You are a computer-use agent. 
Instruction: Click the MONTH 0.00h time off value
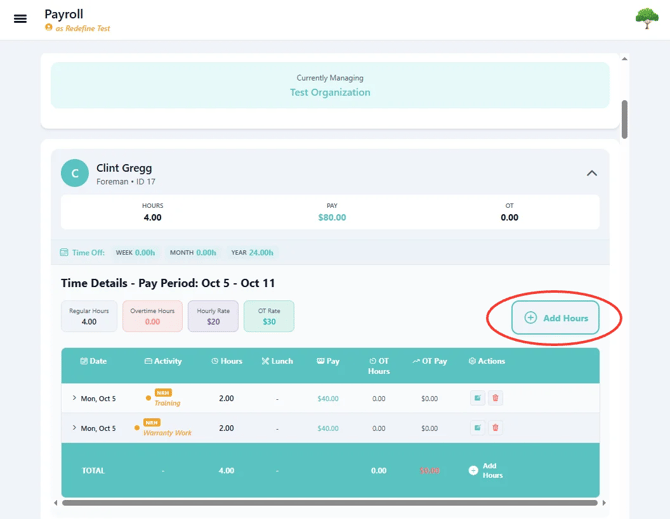click(x=193, y=252)
